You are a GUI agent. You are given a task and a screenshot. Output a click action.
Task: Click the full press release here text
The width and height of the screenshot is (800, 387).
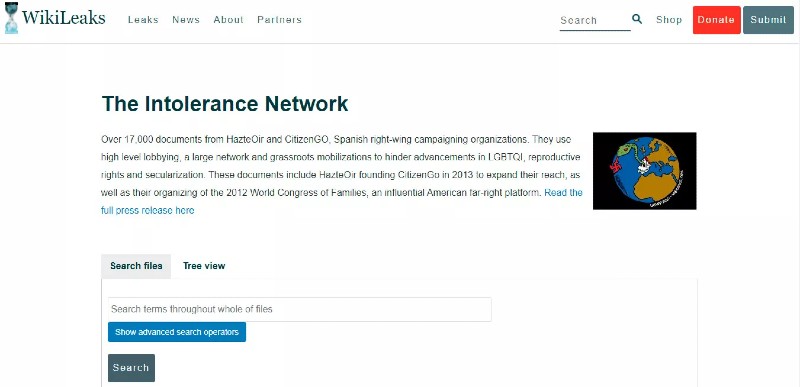pyautogui.click(x=147, y=210)
